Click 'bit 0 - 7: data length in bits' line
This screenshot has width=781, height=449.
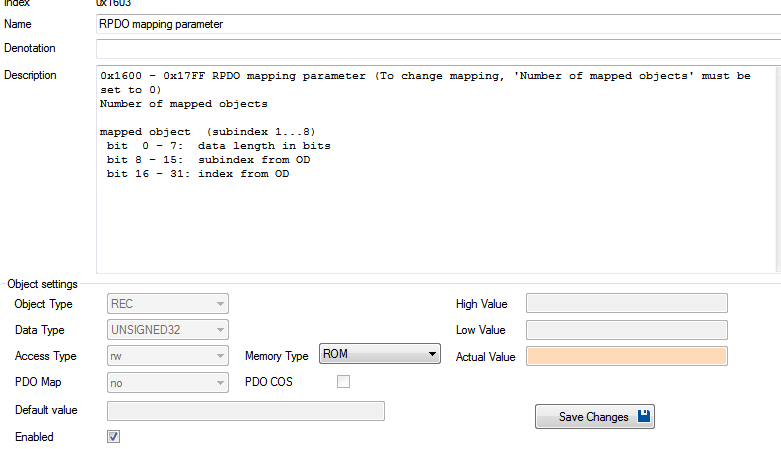click(x=219, y=146)
